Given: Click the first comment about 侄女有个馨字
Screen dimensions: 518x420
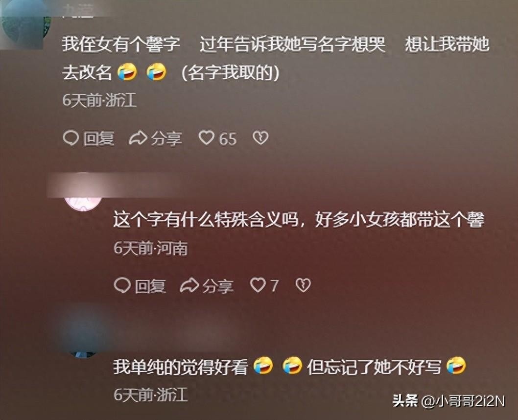Looking at the screenshot, I should coord(276,58).
